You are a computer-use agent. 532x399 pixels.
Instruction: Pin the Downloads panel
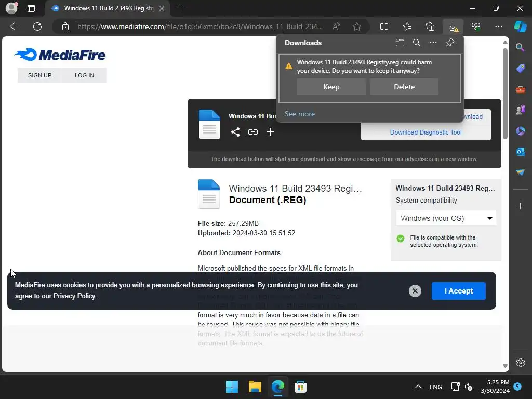pyautogui.click(x=450, y=43)
